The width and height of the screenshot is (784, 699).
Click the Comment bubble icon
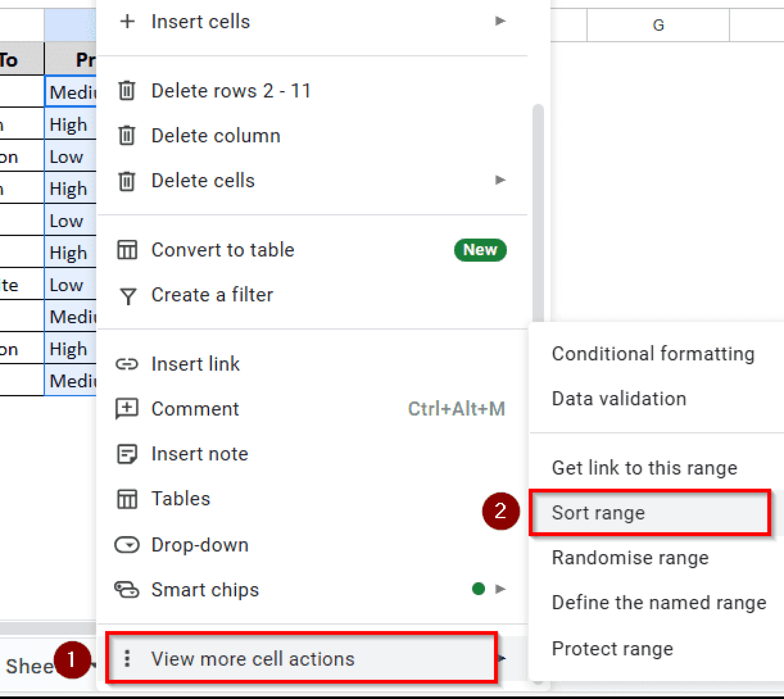[127, 409]
